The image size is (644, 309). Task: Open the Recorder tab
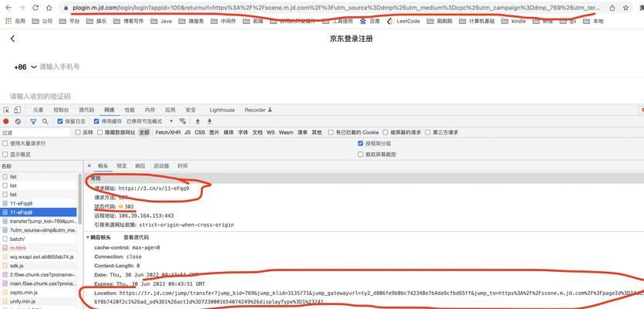[258, 110]
